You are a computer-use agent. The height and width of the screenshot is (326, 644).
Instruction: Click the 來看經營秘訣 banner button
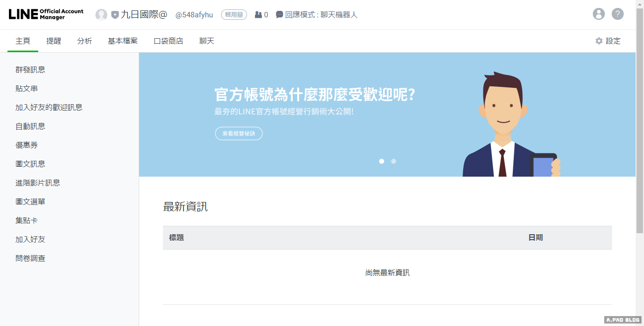[x=239, y=133]
